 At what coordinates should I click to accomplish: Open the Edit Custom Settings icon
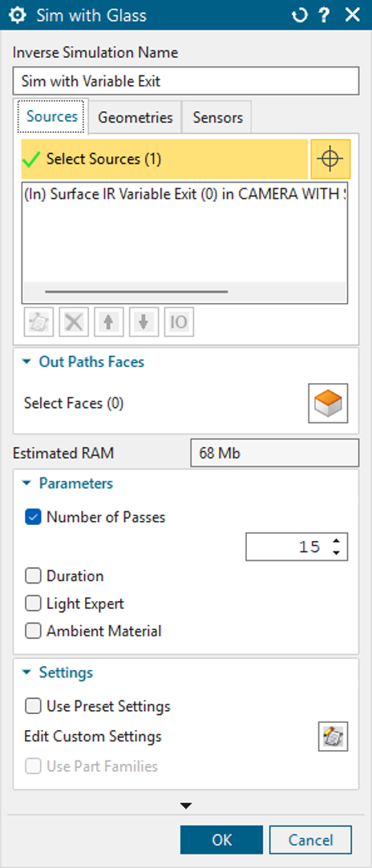click(334, 737)
